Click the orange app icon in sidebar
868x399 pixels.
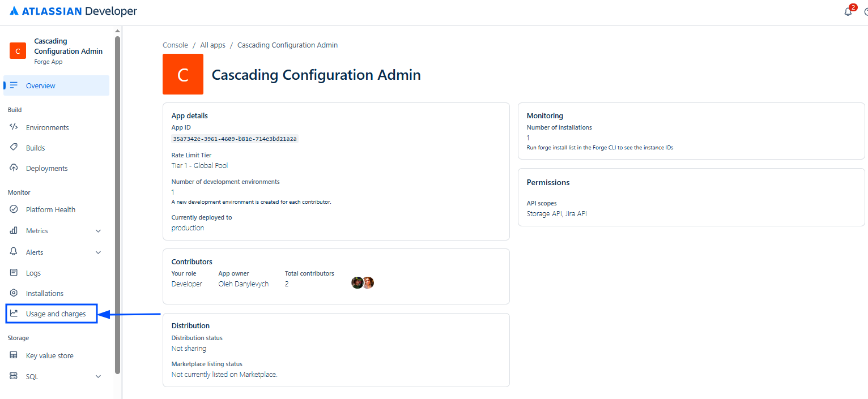click(x=18, y=51)
